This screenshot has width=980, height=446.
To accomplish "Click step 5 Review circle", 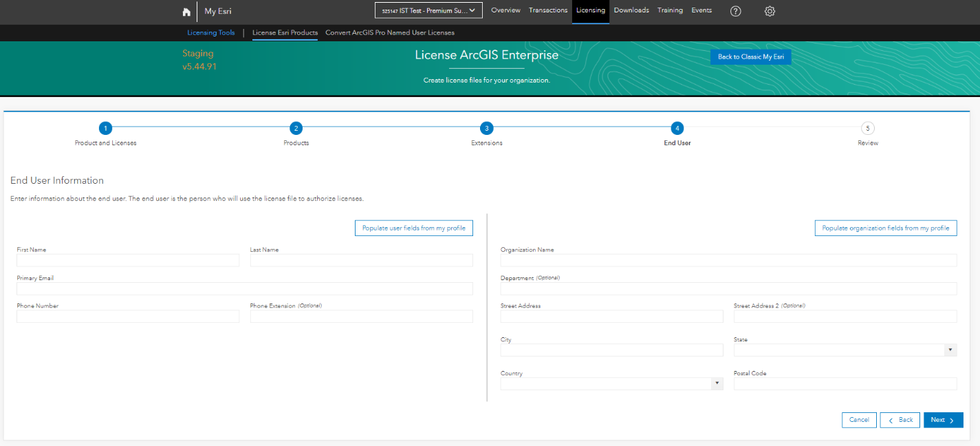I will [868, 128].
